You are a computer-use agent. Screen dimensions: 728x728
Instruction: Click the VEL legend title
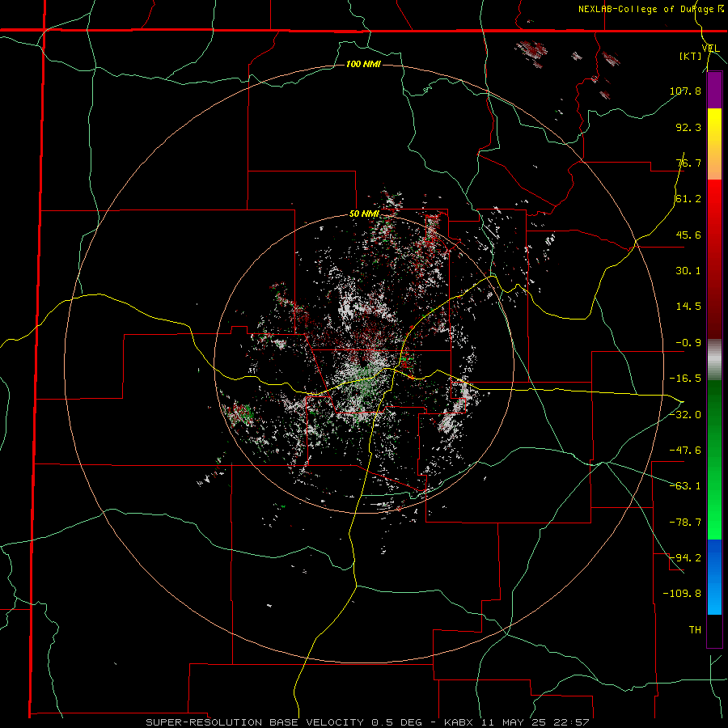(x=710, y=49)
